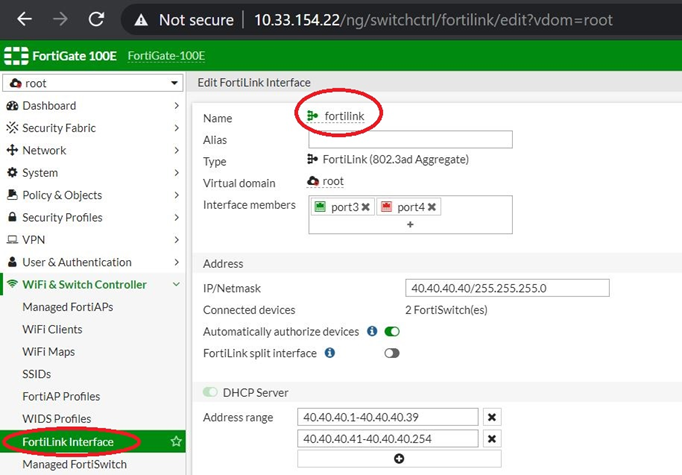Open the root VDOM dropdown
The width and height of the screenshot is (682, 475).
93,83
